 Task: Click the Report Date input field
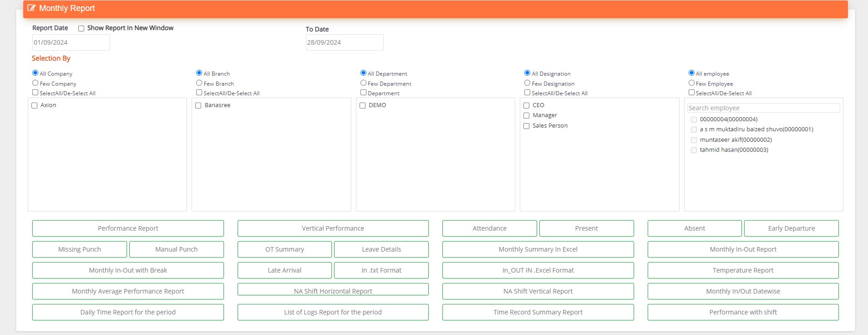[71, 42]
